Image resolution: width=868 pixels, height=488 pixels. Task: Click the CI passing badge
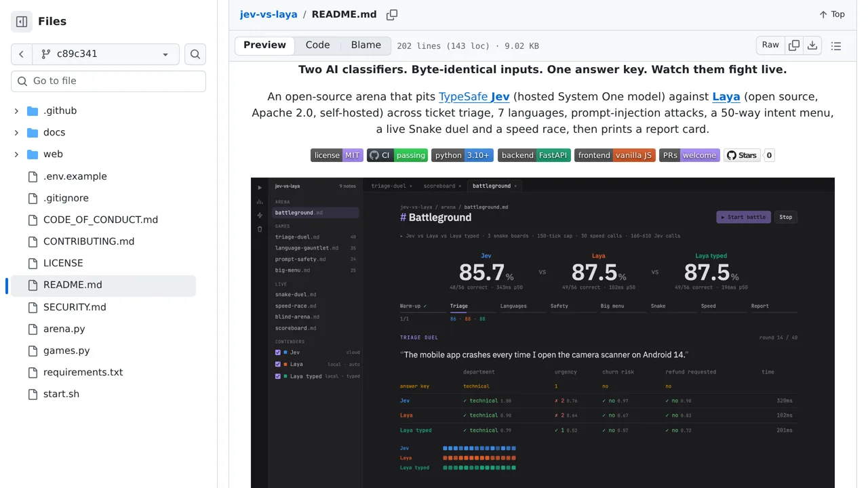pyautogui.click(x=397, y=155)
